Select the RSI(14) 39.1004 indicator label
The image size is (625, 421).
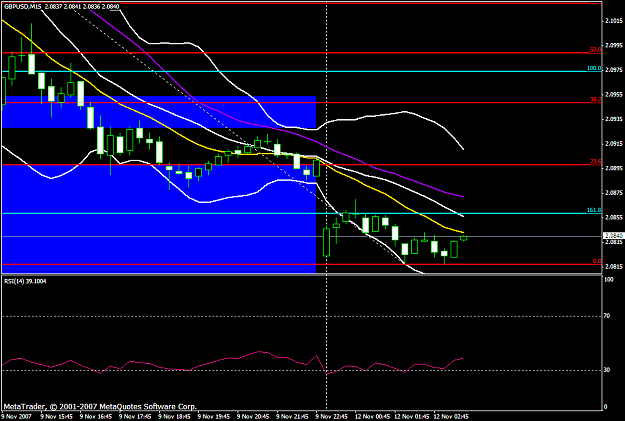25,281
